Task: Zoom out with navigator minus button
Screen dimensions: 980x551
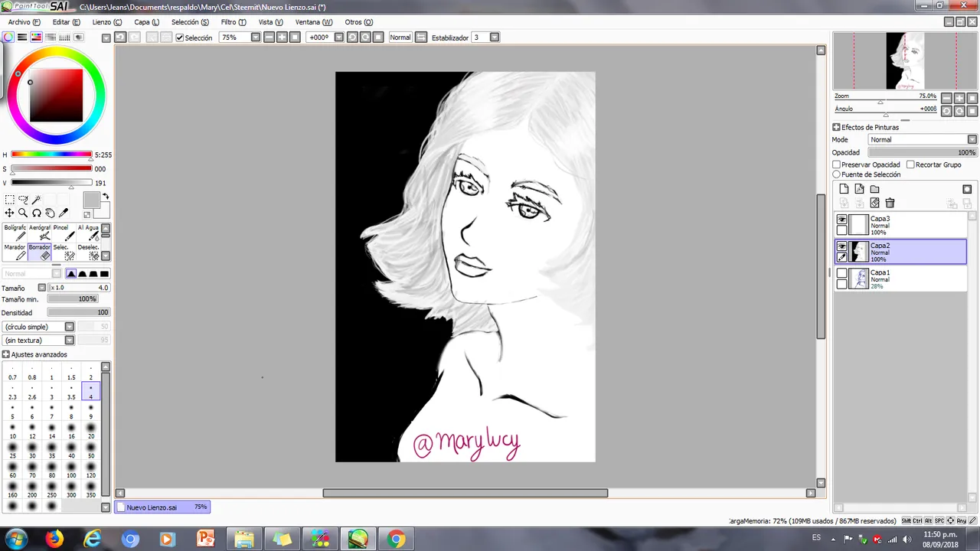Action: pos(946,98)
